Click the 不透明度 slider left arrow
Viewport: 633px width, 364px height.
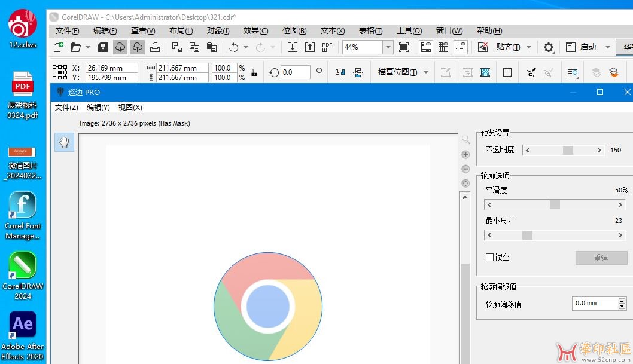click(528, 151)
